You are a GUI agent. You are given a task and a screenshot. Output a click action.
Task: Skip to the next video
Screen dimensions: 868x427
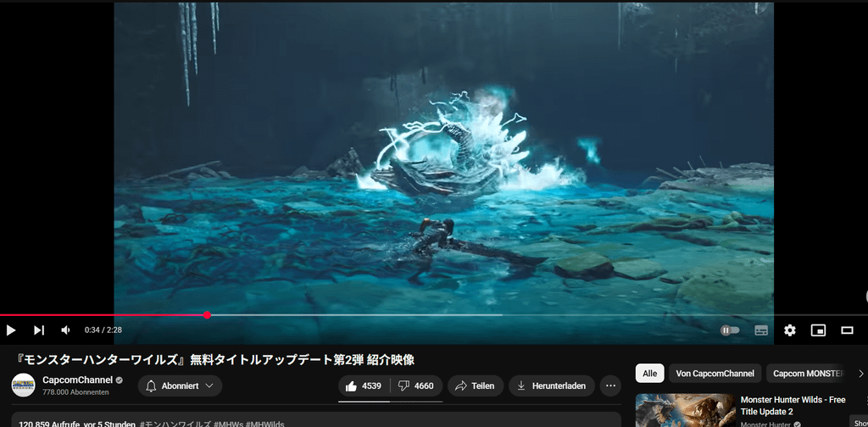(39, 330)
